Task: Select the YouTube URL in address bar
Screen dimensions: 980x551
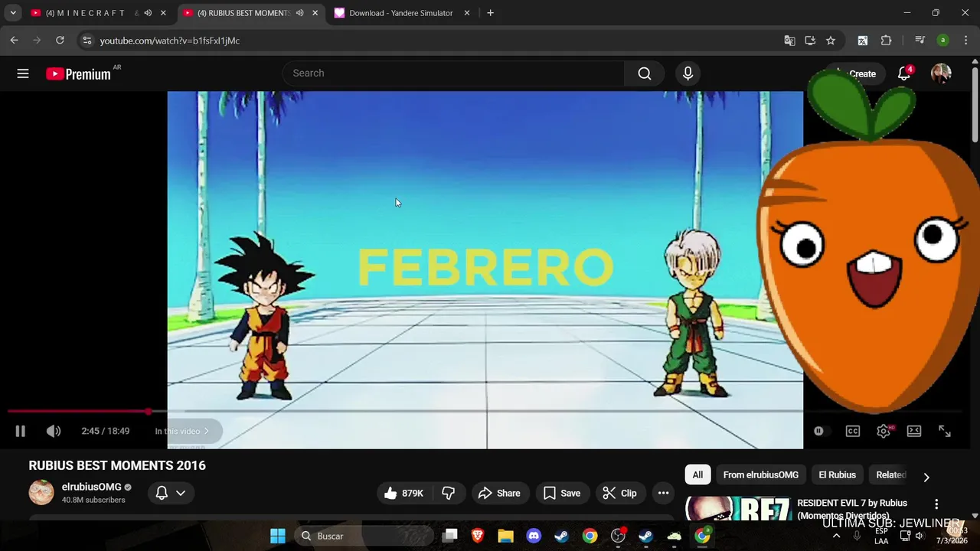Action: 170,41
